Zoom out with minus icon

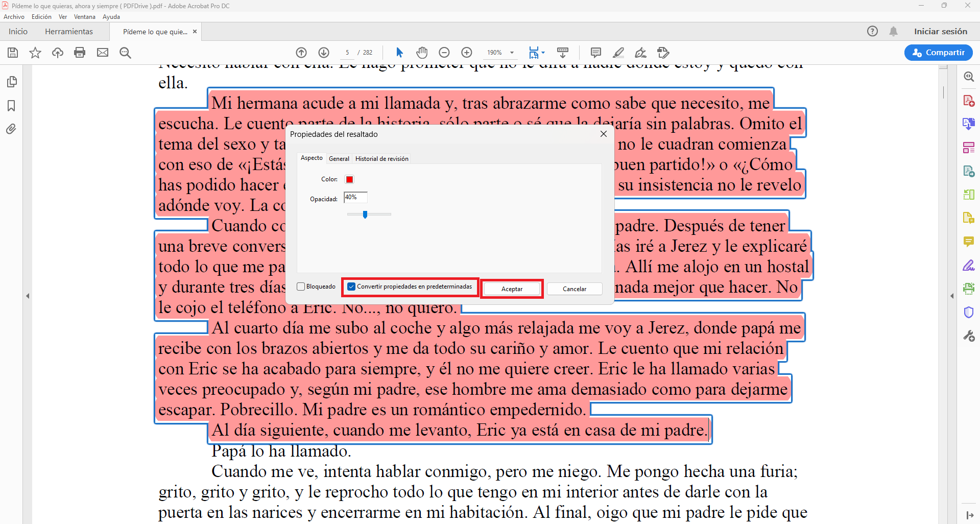tap(444, 53)
